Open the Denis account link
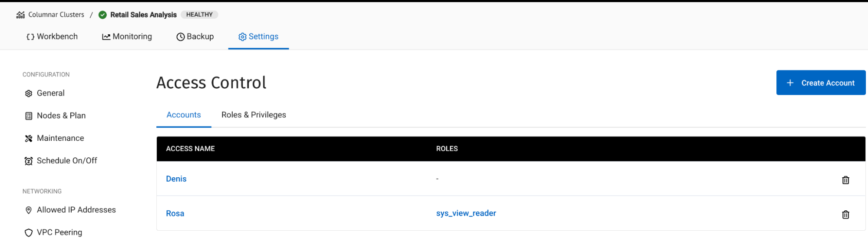Viewport: 868px width, 239px height. tap(176, 179)
